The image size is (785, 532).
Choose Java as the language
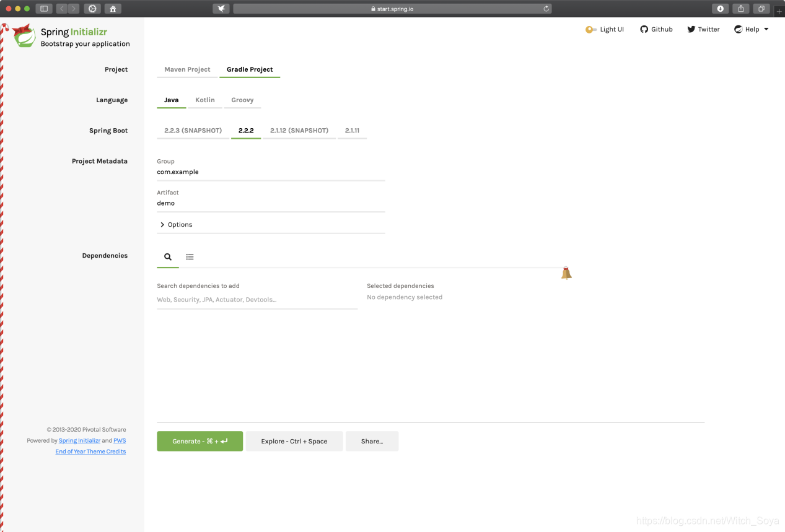[x=172, y=100]
